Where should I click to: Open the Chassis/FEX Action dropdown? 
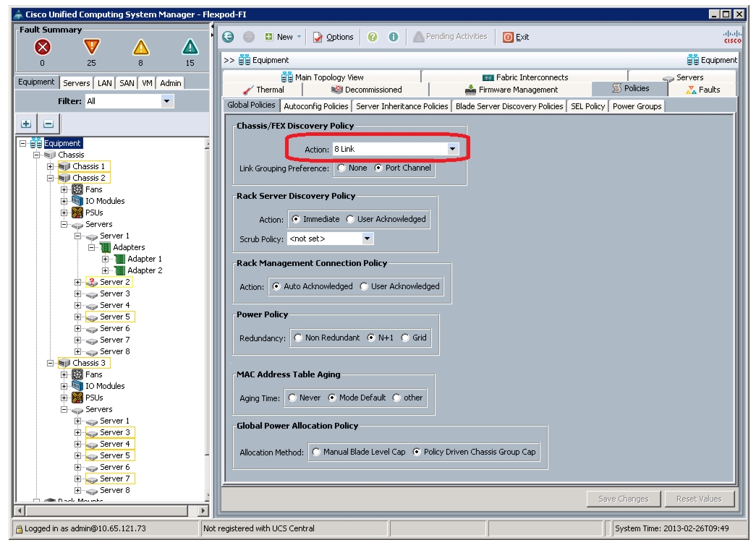[452, 149]
